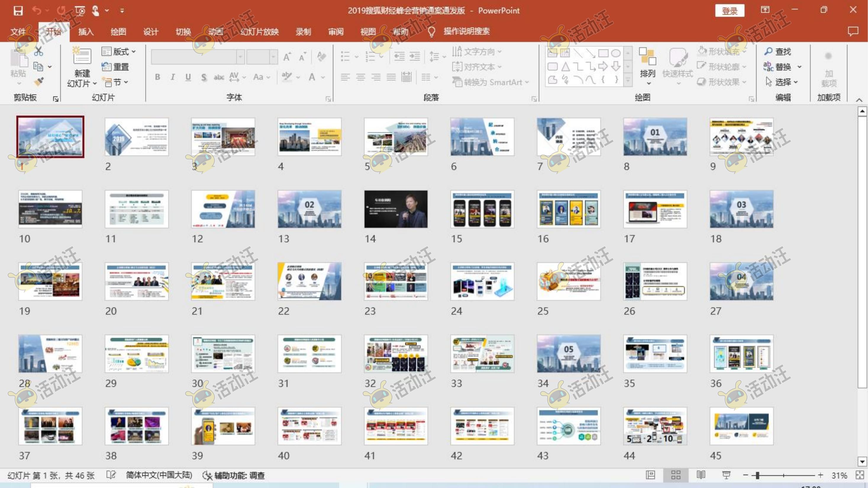The width and height of the screenshot is (868, 488).
Task: Click the New Slide icon
Action: point(82,56)
